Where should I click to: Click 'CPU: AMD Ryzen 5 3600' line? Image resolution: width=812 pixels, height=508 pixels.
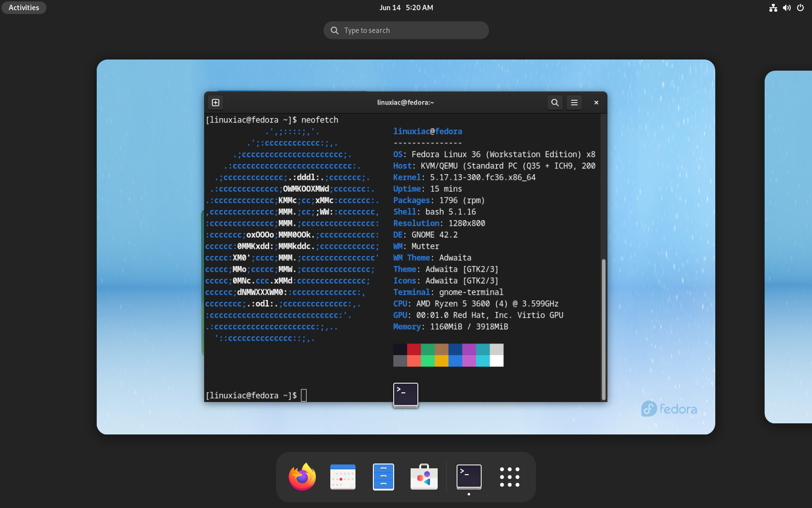476,304
